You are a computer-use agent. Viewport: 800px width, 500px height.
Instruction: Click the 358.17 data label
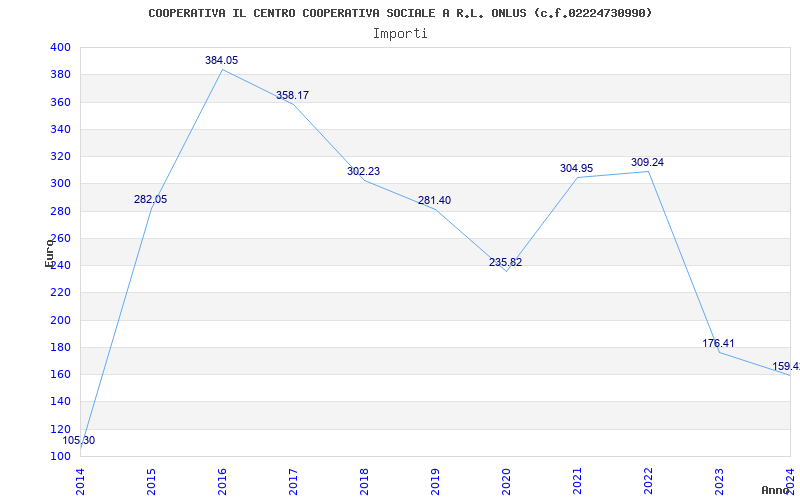[292, 95]
